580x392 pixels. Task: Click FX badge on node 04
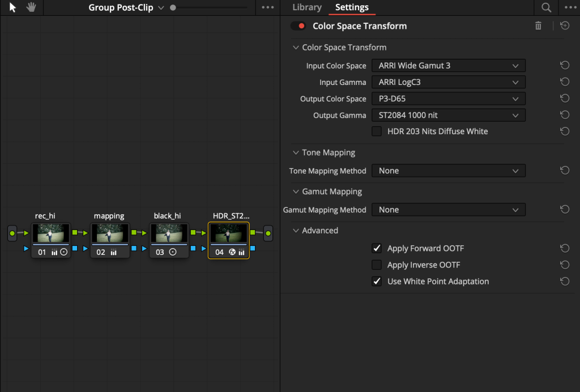232,252
